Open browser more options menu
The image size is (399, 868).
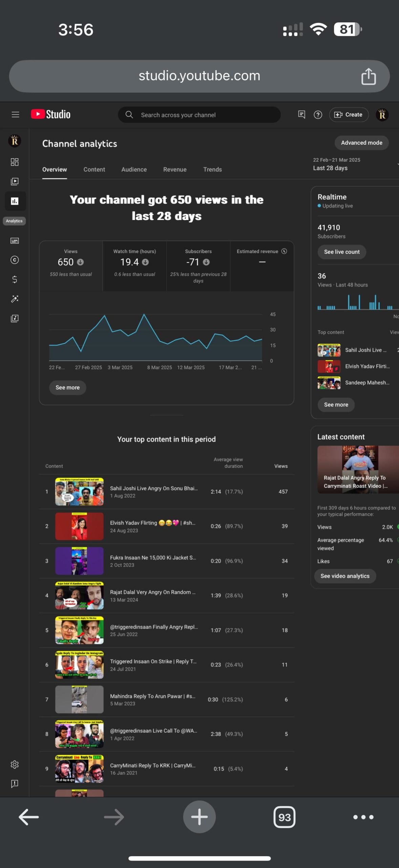pyautogui.click(x=363, y=817)
